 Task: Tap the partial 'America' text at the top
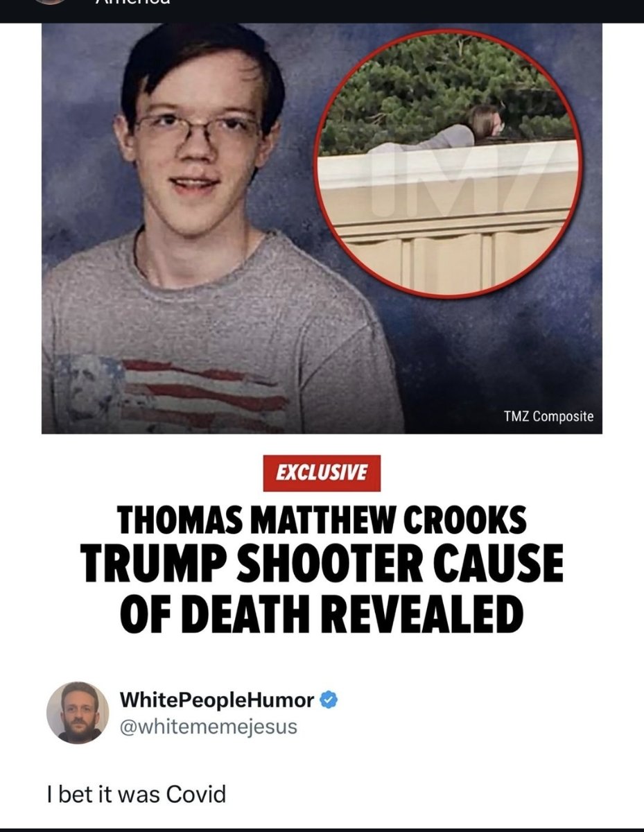click(x=131, y=2)
